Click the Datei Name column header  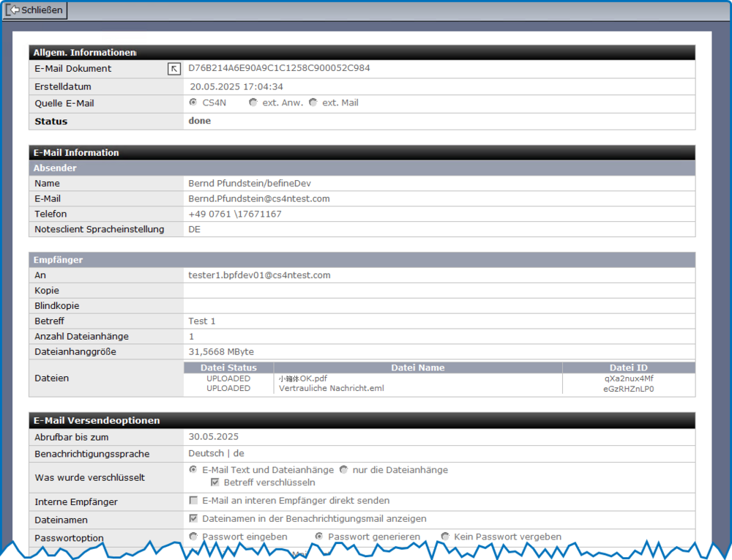pyautogui.click(x=417, y=367)
